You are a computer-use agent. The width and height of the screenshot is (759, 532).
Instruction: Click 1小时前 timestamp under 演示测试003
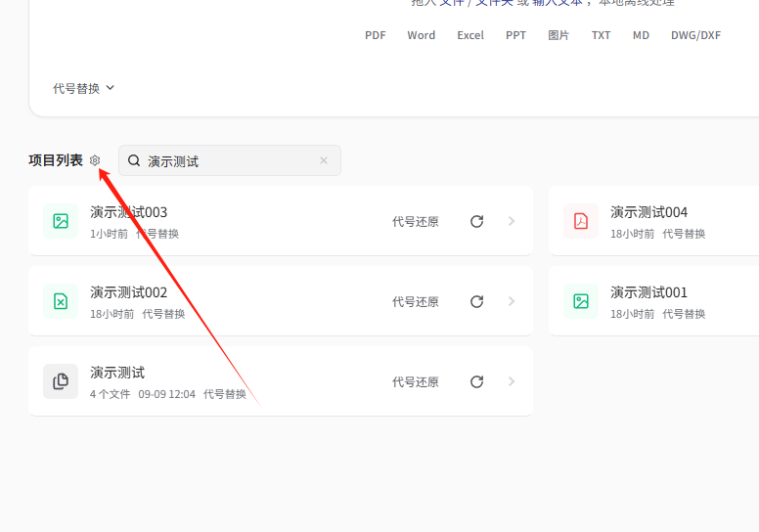[109, 234]
